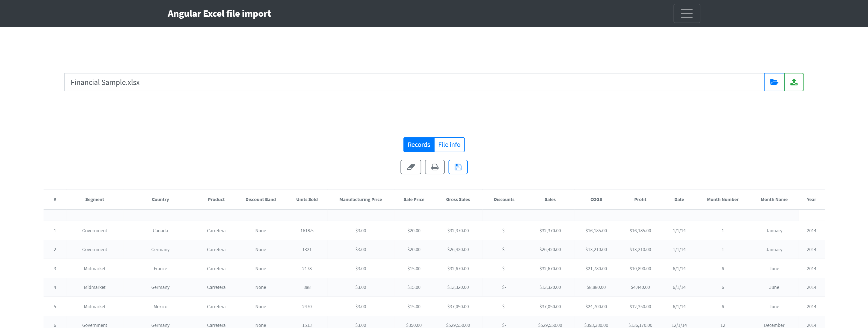Click the Mexico cell in row 5
The image size is (868, 328).
pyautogui.click(x=160, y=306)
